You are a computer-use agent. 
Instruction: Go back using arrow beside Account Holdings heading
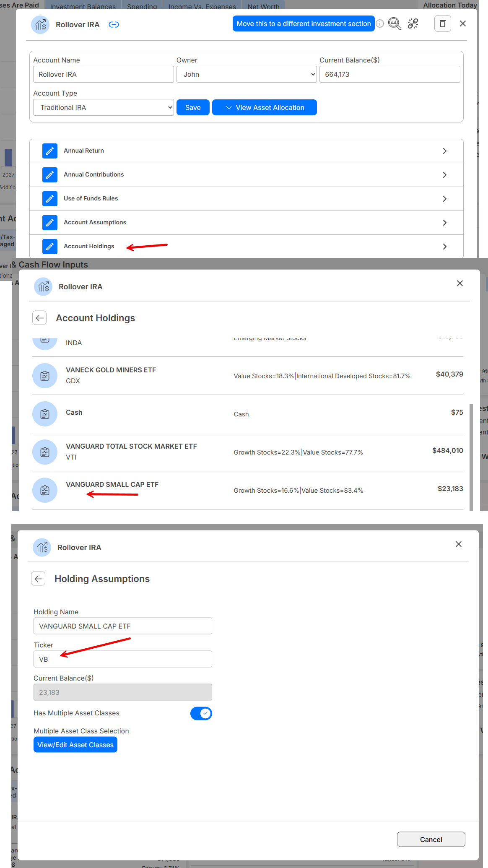pyautogui.click(x=39, y=318)
